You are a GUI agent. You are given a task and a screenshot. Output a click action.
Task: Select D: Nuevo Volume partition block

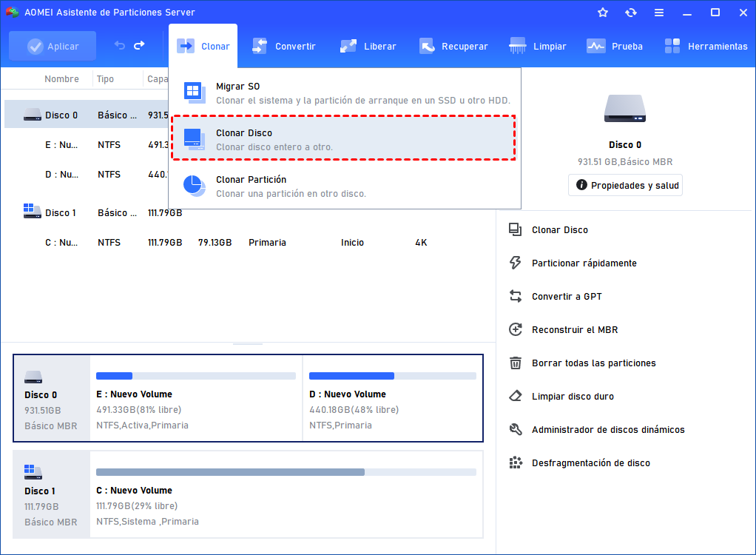[x=393, y=398]
